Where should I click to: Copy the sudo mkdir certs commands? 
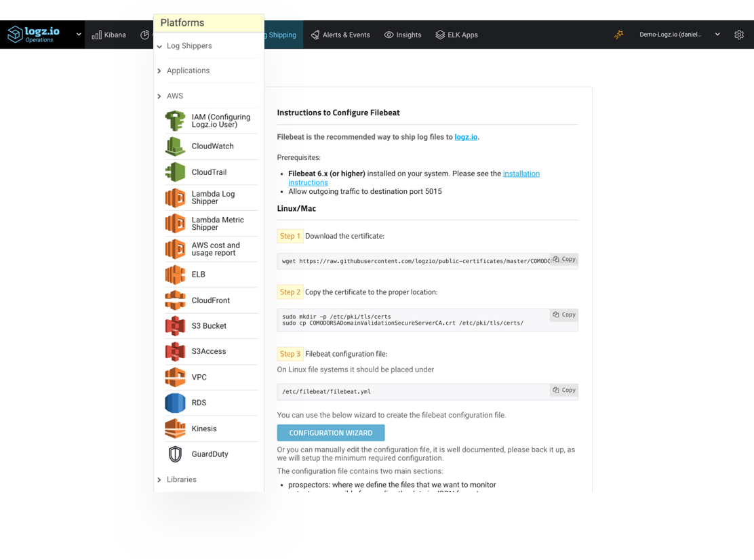click(x=564, y=315)
